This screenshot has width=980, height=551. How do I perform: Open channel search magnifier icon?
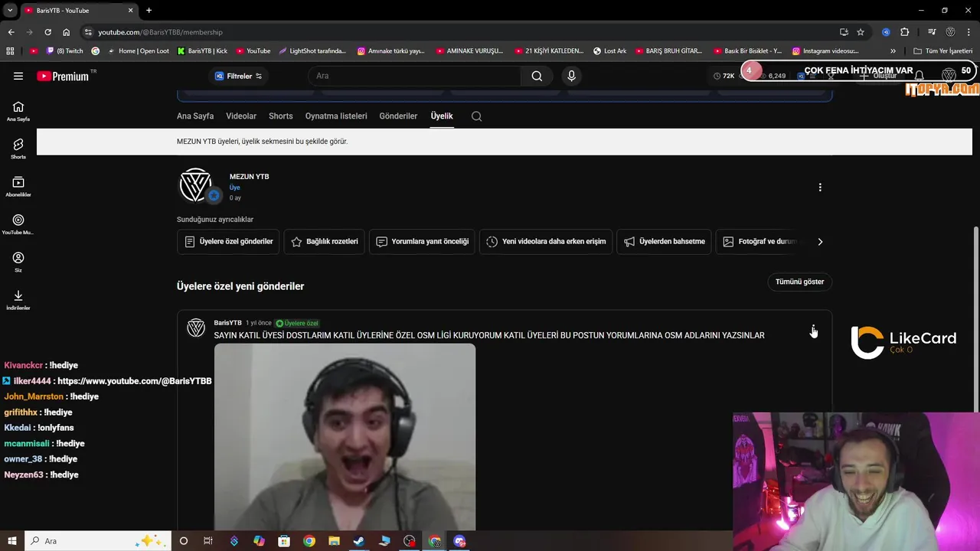coord(476,116)
